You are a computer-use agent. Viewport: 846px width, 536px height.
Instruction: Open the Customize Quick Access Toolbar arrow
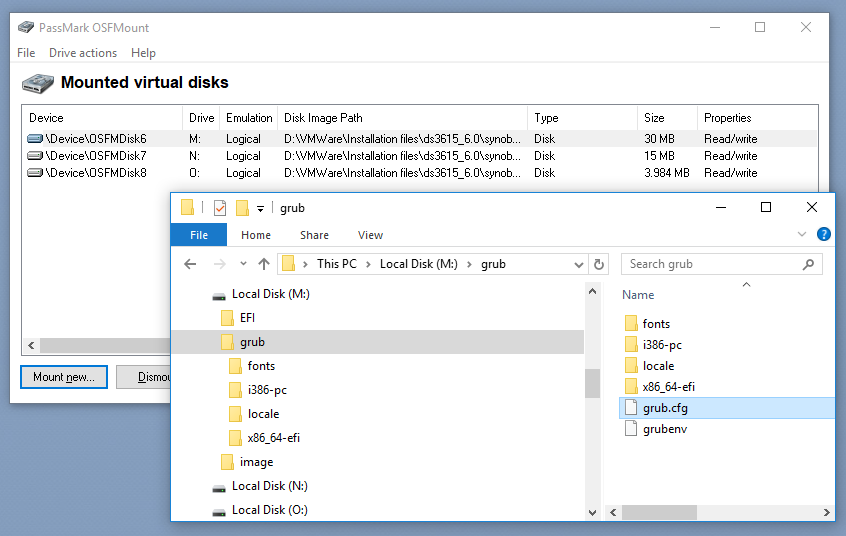point(260,208)
